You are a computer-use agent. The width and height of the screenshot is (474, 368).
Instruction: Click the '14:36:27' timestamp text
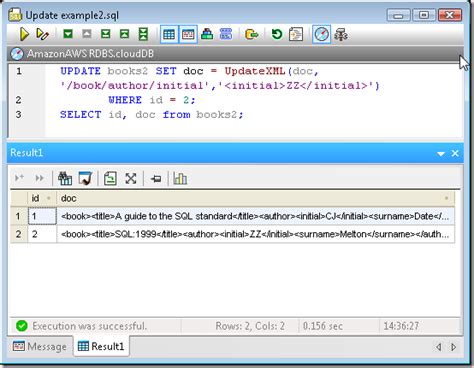point(401,326)
